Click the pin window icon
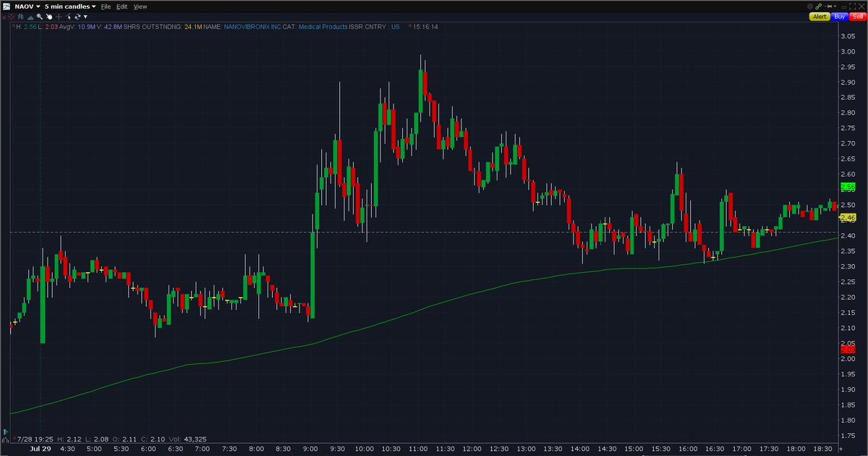This screenshot has height=456, width=868. pyautogui.click(x=829, y=7)
